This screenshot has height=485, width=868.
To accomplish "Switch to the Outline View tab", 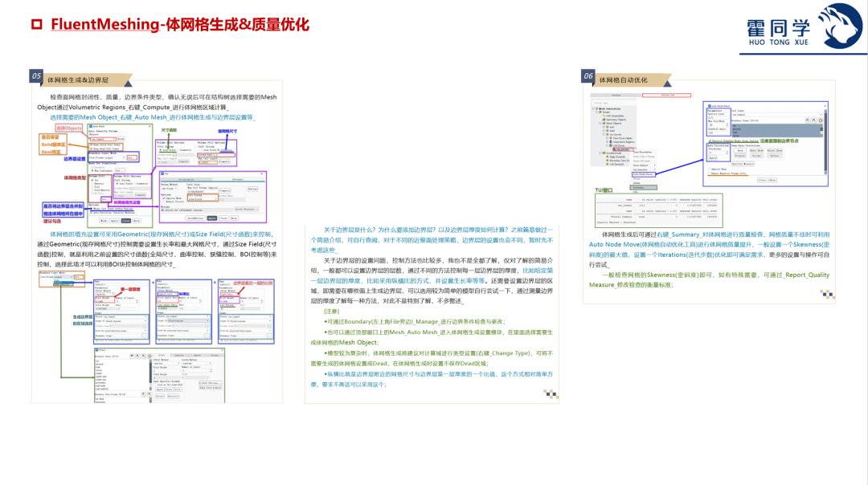I will (666, 95).
